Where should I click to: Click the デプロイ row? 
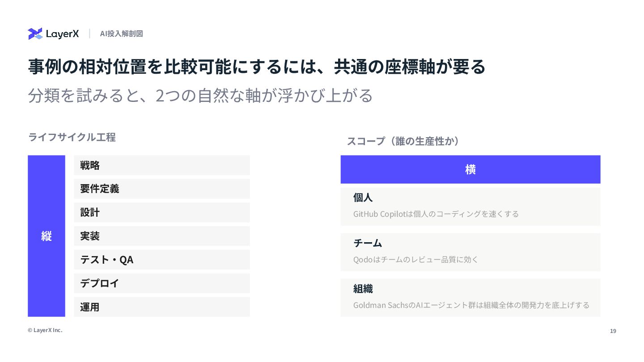(x=161, y=283)
